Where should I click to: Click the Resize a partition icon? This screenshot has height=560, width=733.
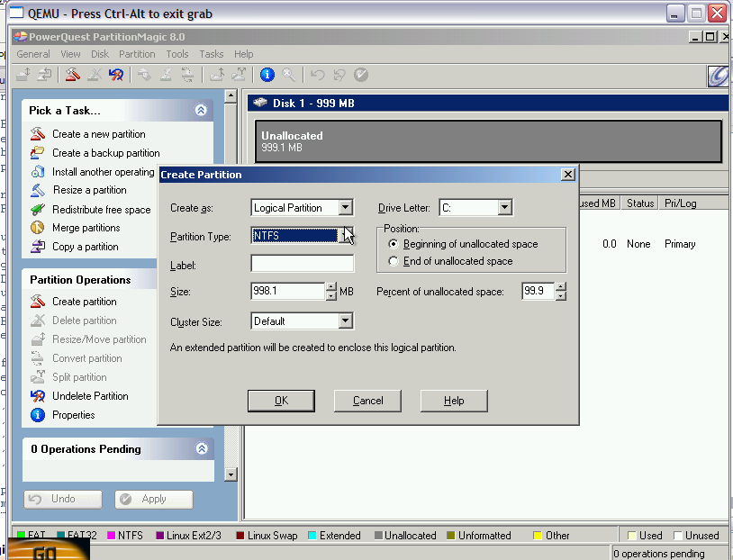click(x=37, y=190)
